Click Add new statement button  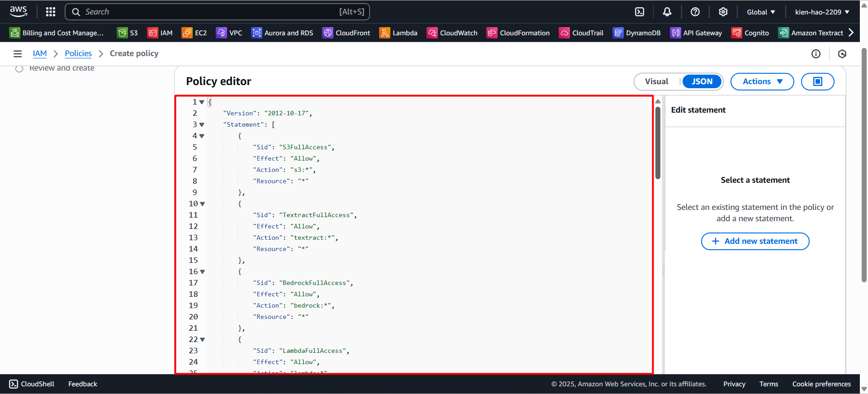pos(755,241)
